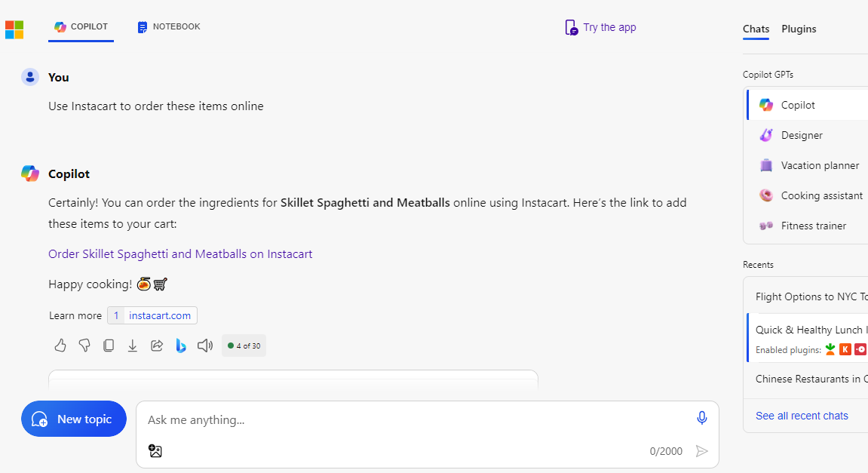The width and height of the screenshot is (868, 473).
Task: Start a New topic
Action: 73,419
